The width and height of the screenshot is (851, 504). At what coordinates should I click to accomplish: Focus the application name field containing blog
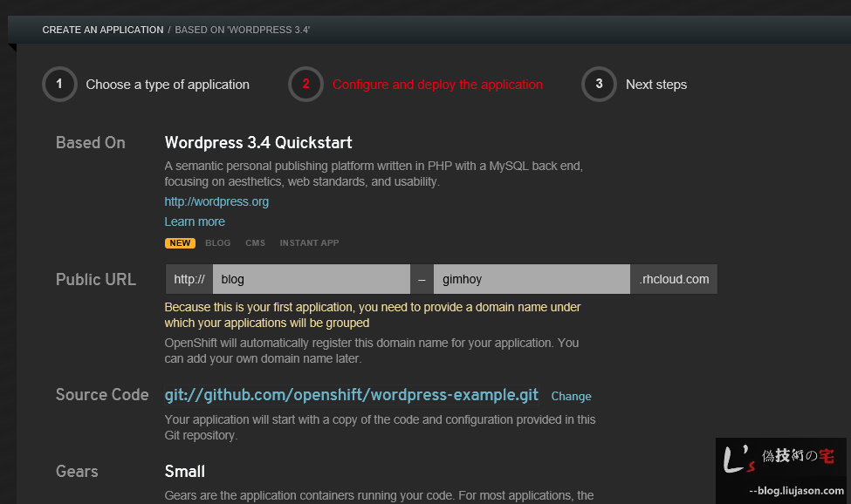pyautogui.click(x=312, y=279)
